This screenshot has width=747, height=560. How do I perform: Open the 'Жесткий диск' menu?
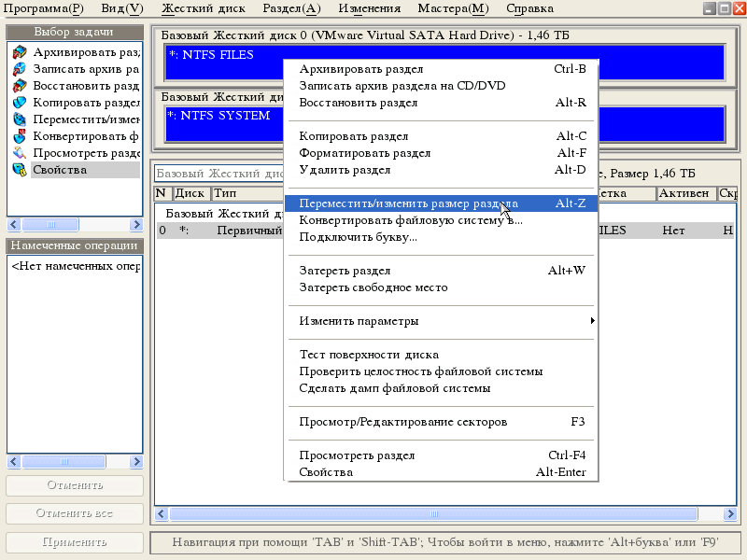pyautogui.click(x=203, y=8)
